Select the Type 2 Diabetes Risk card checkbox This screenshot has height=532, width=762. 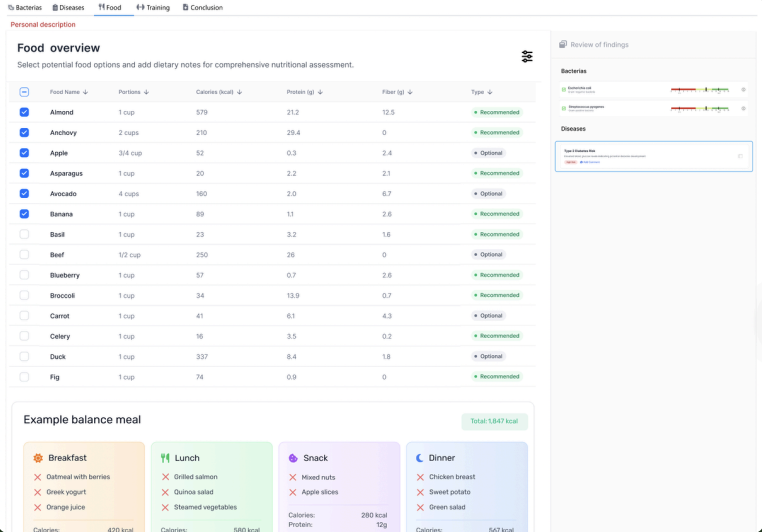[x=740, y=155]
